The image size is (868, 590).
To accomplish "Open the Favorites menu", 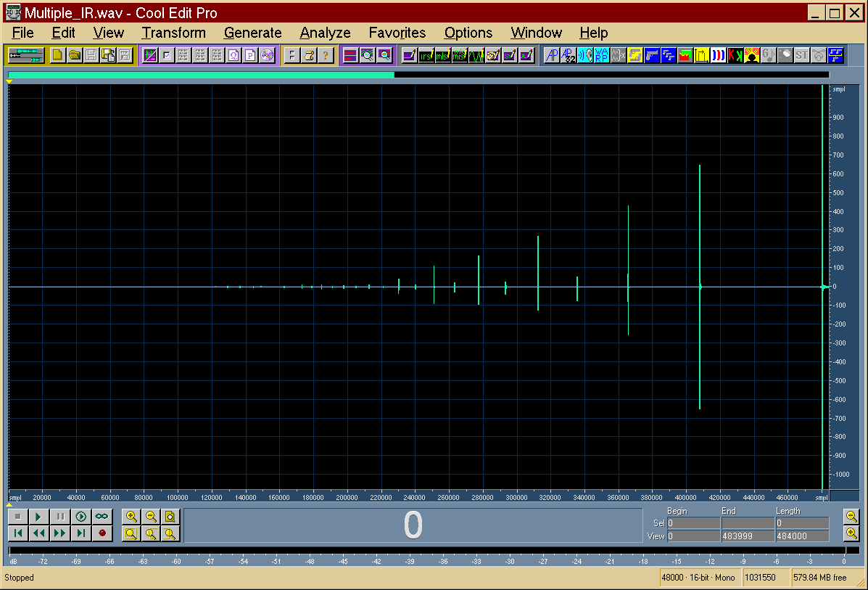I will coord(397,33).
